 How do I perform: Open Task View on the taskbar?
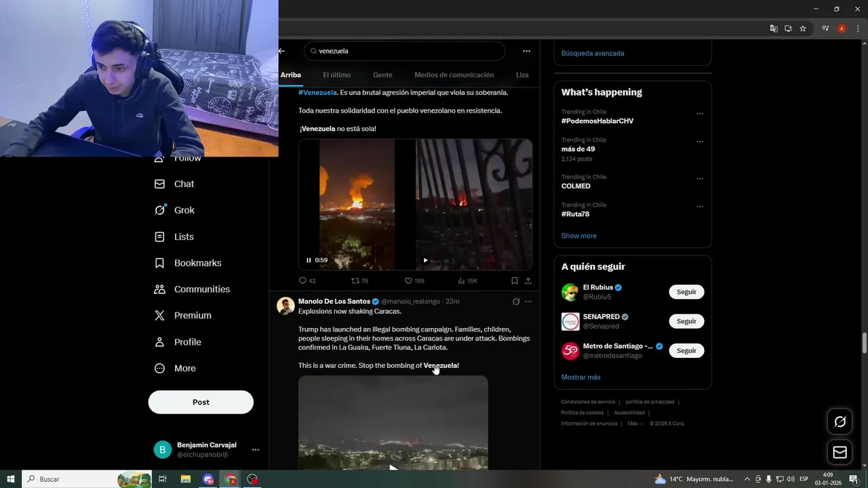click(x=163, y=479)
